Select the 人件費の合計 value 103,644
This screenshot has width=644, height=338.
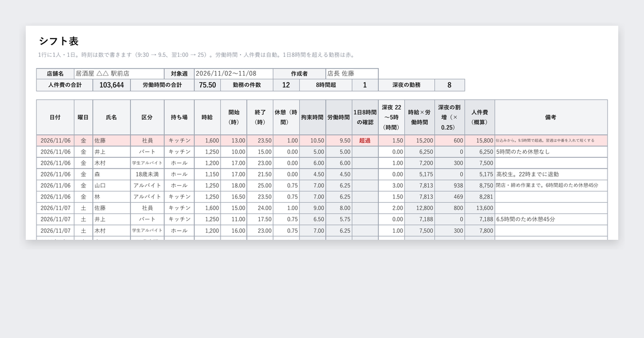click(112, 85)
